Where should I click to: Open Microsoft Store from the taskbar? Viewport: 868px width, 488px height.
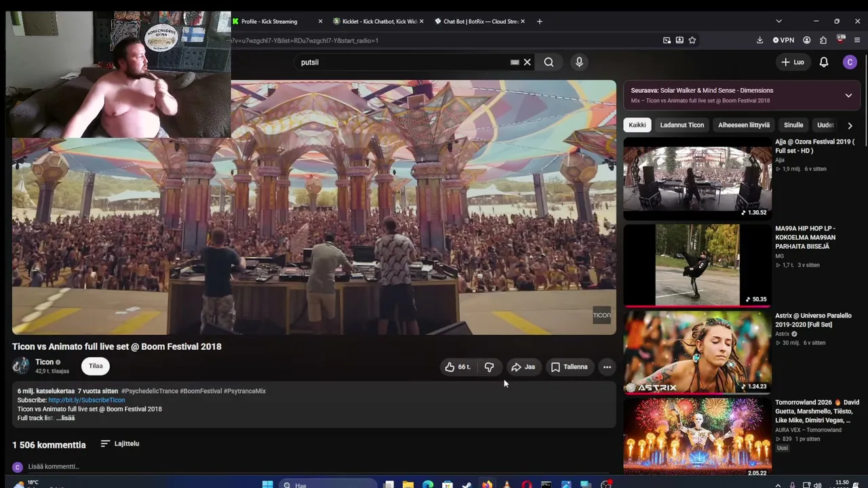(448, 485)
